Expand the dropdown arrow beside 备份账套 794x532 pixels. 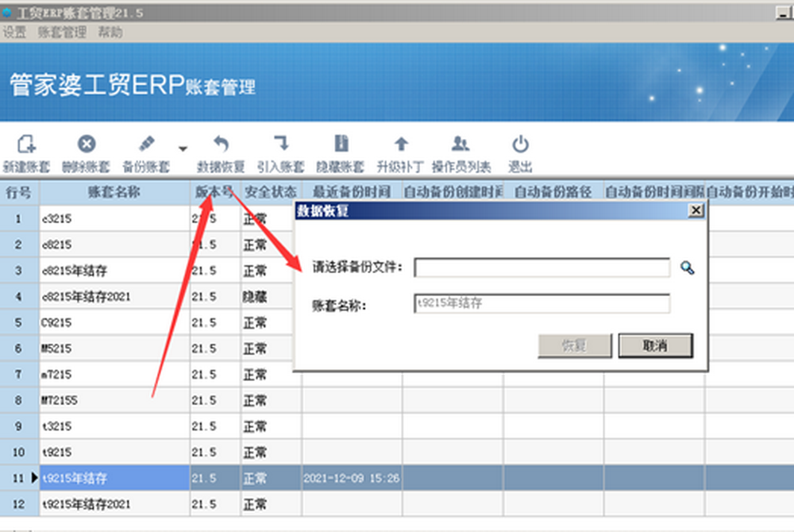point(183,148)
